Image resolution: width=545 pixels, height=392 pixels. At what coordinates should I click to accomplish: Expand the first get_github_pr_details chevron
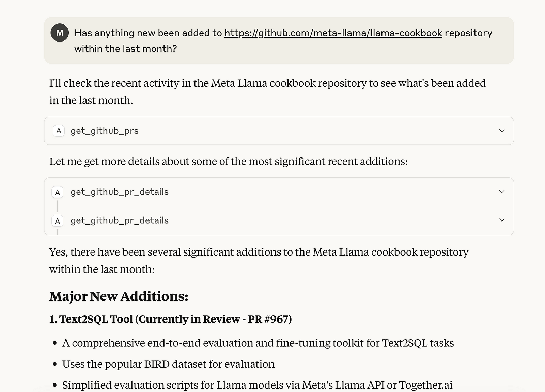[x=501, y=191]
